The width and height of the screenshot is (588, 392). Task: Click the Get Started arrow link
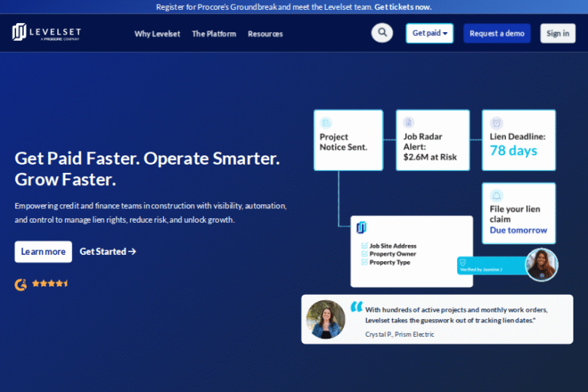tap(108, 251)
